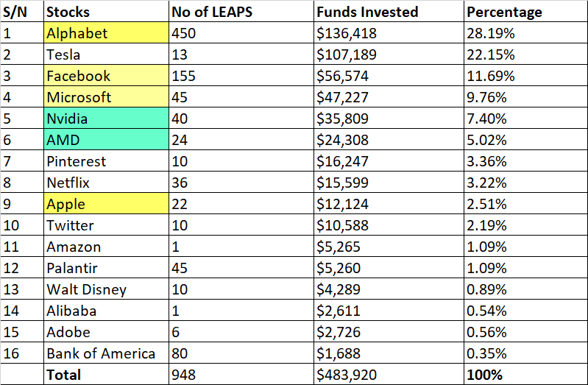Click the green Nvidia cell
The height and width of the screenshot is (385, 588).
click(x=105, y=119)
